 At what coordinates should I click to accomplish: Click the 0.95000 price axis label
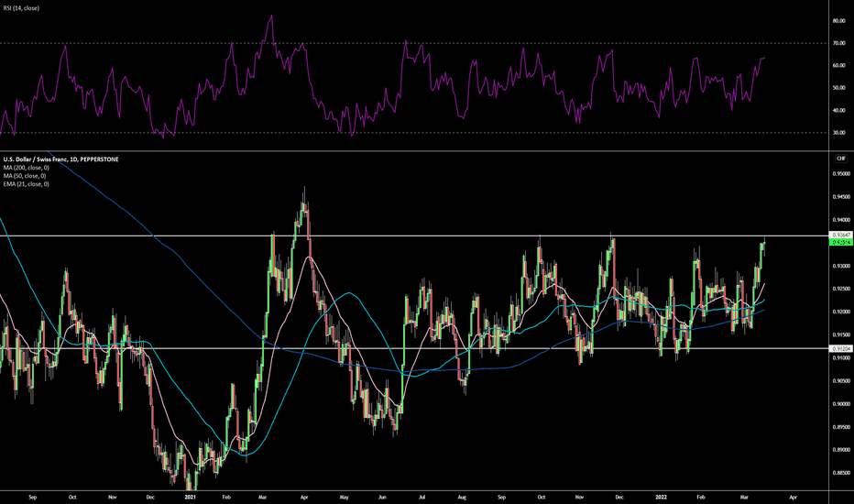pyautogui.click(x=840, y=174)
